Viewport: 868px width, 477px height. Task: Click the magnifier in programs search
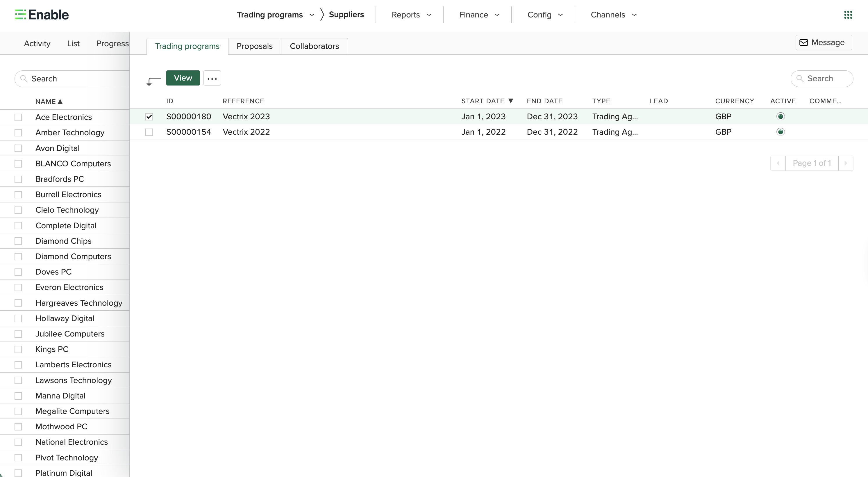[800, 79]
